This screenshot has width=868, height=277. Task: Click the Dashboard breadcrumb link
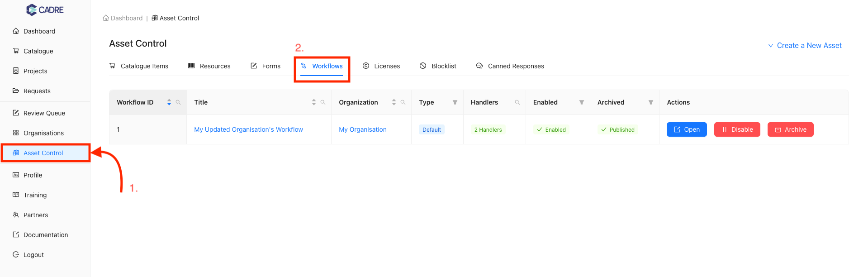click(123, 18)
